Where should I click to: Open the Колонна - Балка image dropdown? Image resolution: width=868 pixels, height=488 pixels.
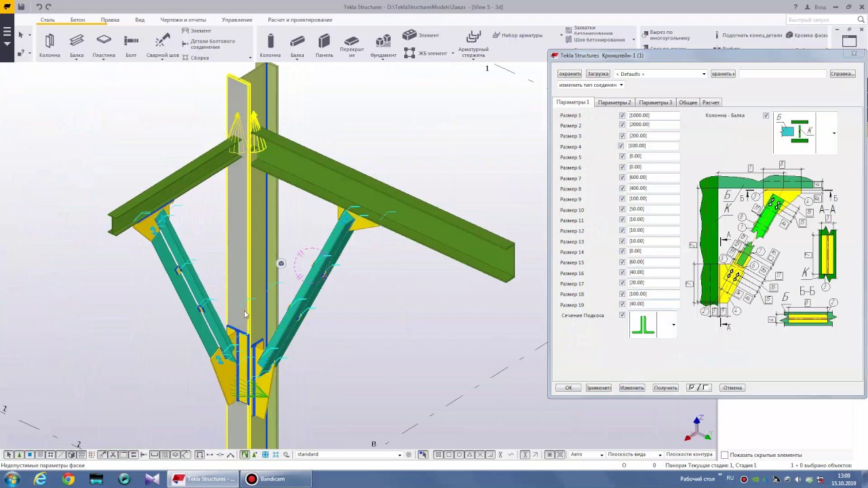pyautogui.click(x=834, y=133)
